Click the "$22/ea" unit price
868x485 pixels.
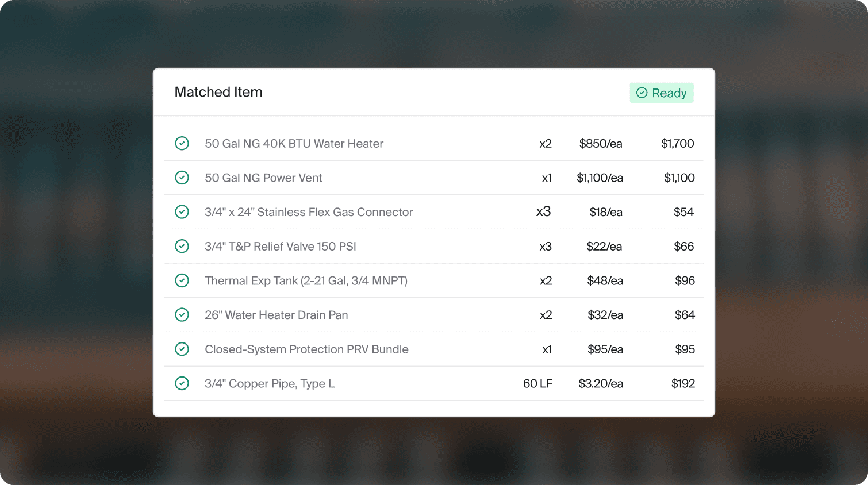pyautogui.click(x=604, y=247)
